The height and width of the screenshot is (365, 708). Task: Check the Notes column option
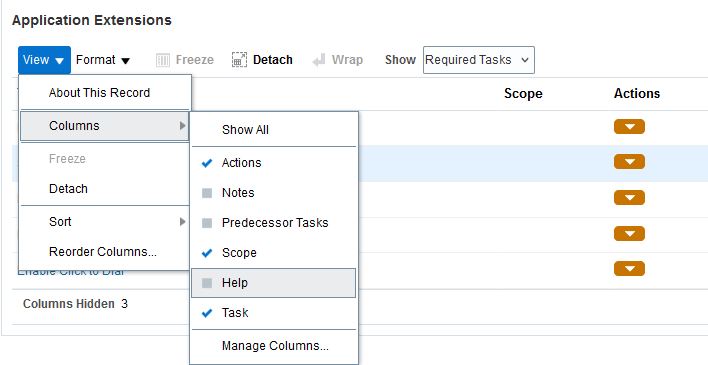click(x=274, y=193)
